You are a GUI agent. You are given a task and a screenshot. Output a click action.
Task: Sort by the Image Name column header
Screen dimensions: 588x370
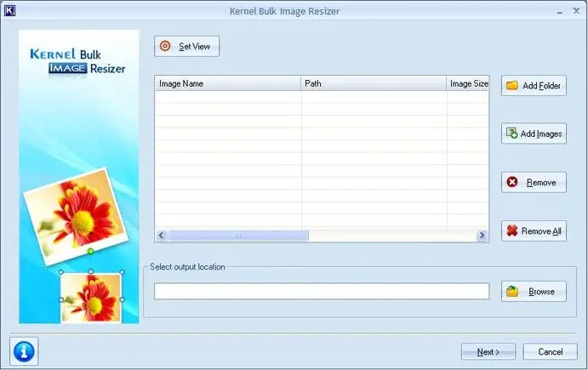point(227,83)
